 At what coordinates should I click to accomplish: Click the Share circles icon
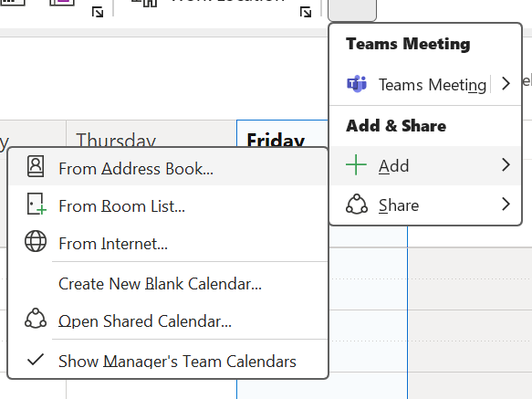[x=357, y=205]
